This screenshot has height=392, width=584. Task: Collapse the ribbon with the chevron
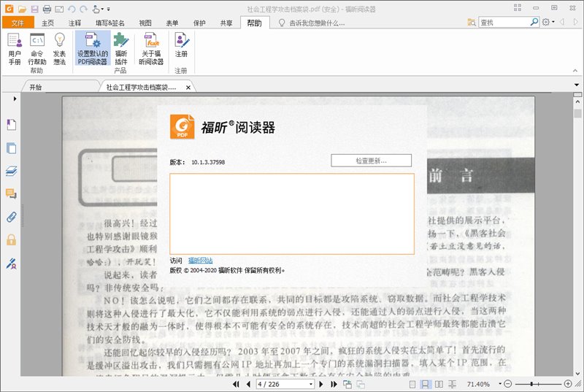click(x=575, y=71)
